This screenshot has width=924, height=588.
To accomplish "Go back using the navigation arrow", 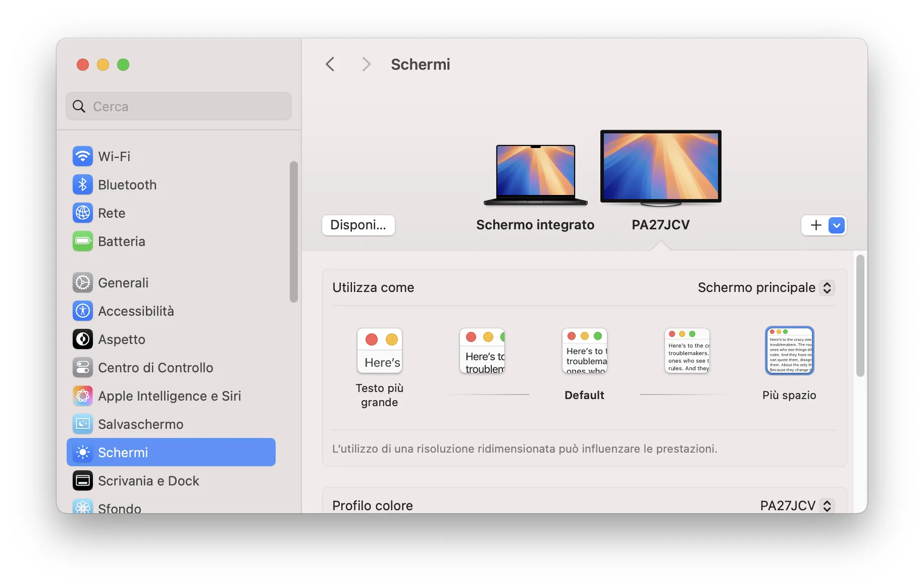I will coord(330,64).
